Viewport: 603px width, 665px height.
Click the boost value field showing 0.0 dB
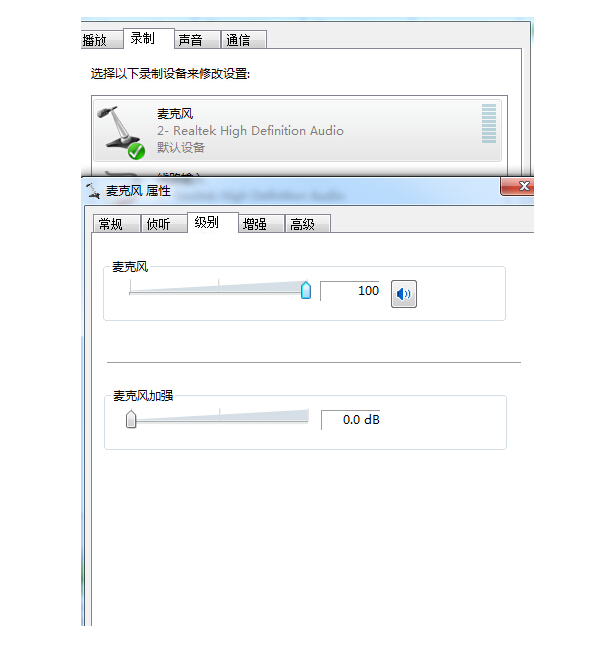(350, 420)
